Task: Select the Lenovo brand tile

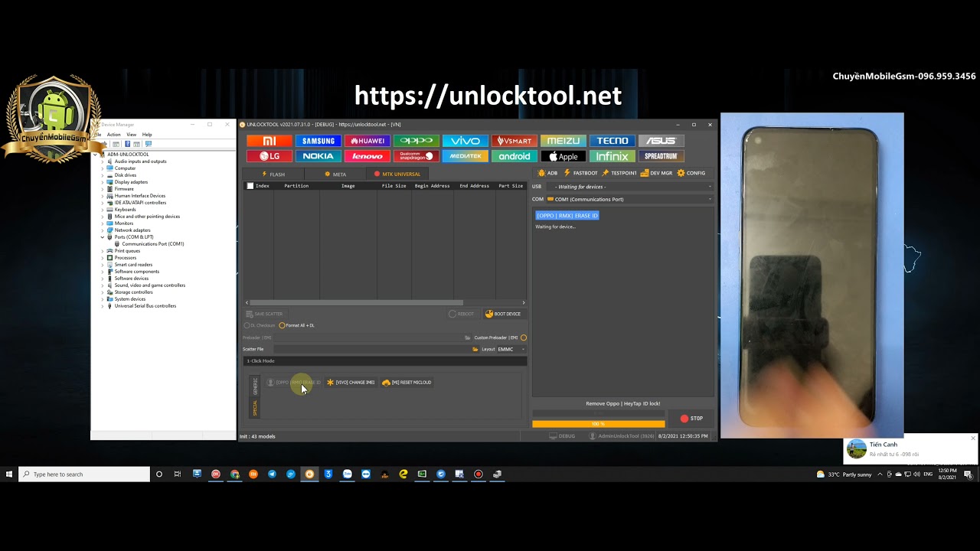Action: click(x=367, y=156)
